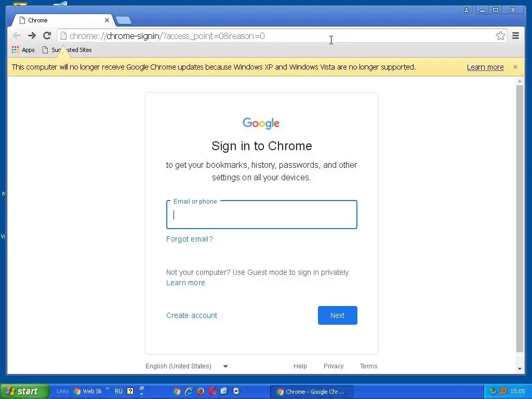Click the Create account link

[192, 315]
